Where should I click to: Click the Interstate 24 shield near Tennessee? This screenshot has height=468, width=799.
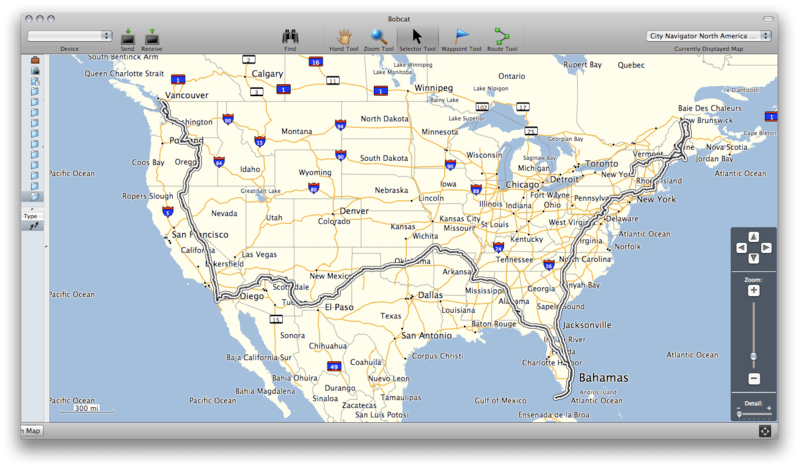(x=498, y=248)
